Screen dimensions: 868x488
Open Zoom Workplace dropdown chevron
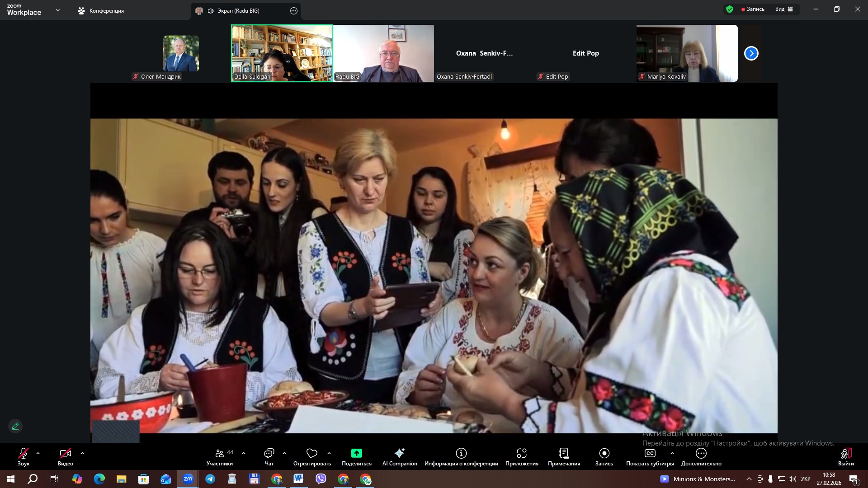tap(57, 10)
